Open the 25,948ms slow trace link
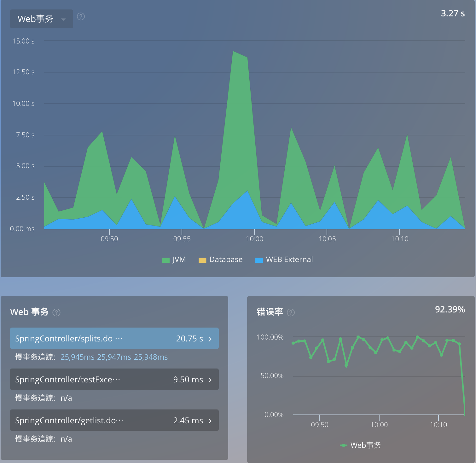This screenshot has height=463, width=476. [x=151, y=357]
